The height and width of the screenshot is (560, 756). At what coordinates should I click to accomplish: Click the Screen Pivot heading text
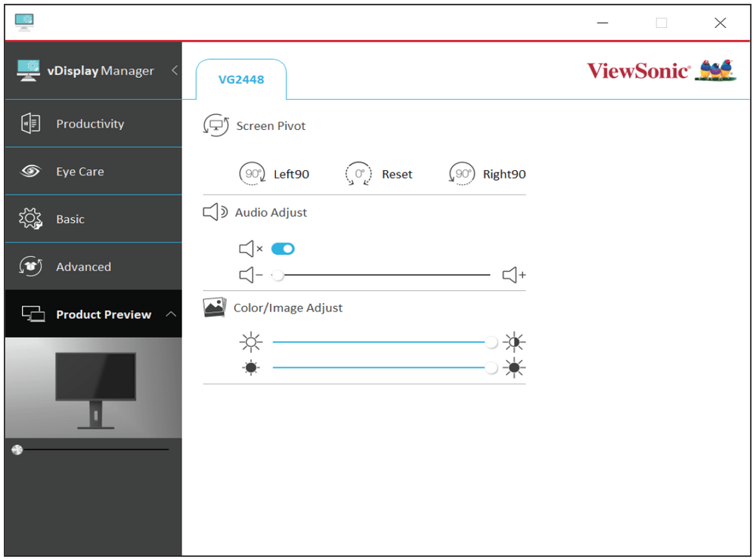[x=271, y=125]
